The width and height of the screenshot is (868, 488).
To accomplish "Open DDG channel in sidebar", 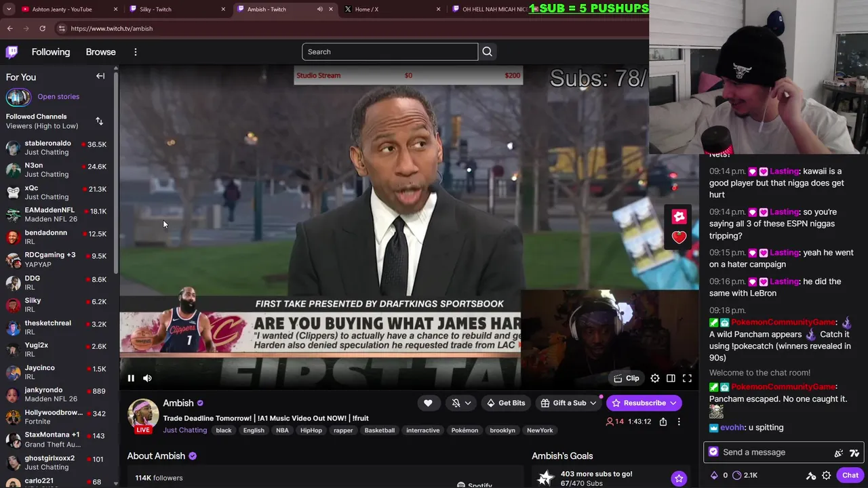I will tap(57, 283).
